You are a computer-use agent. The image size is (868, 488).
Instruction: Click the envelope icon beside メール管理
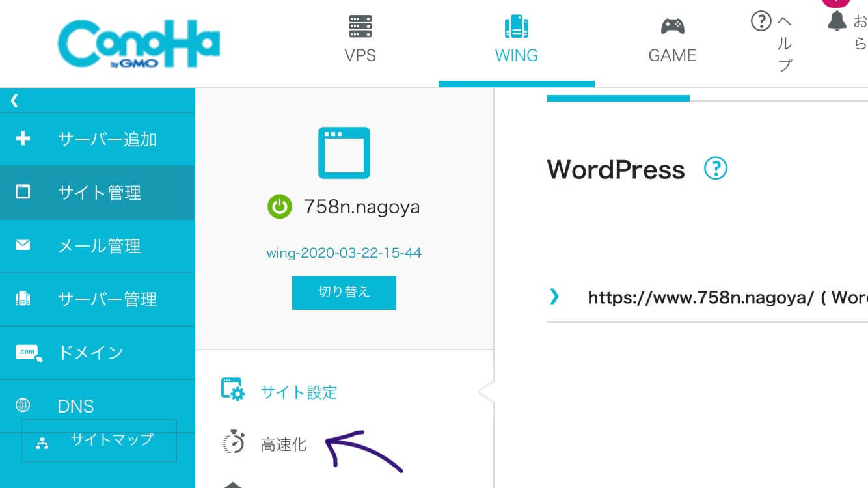click(23, 245)
